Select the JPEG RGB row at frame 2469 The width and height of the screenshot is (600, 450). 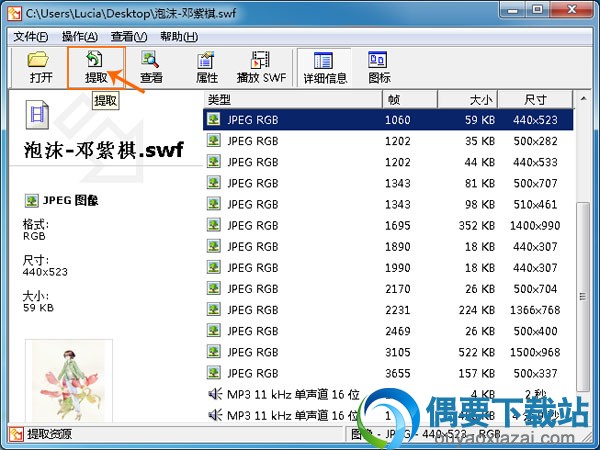[388, 331]
